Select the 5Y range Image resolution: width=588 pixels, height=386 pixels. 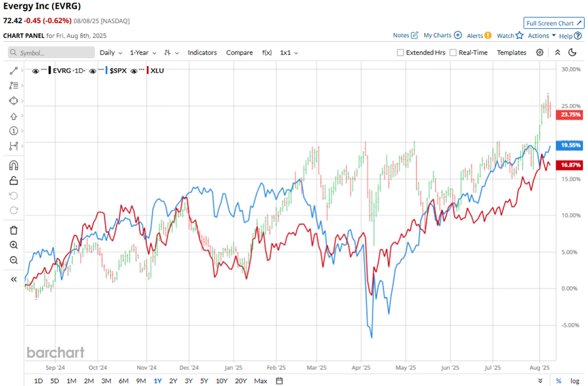click(x=204, y=381)
